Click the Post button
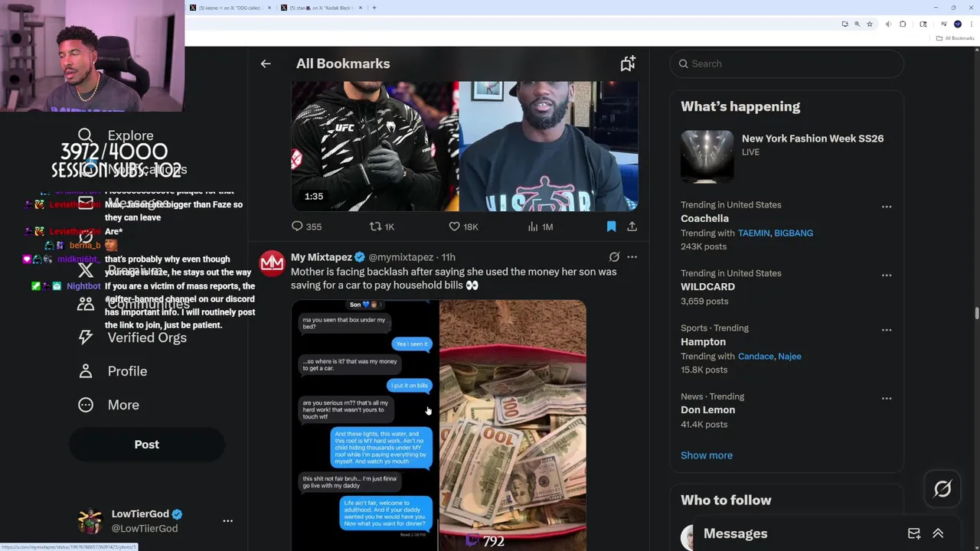This screenshot has height=551, width=980. (147, 445)
